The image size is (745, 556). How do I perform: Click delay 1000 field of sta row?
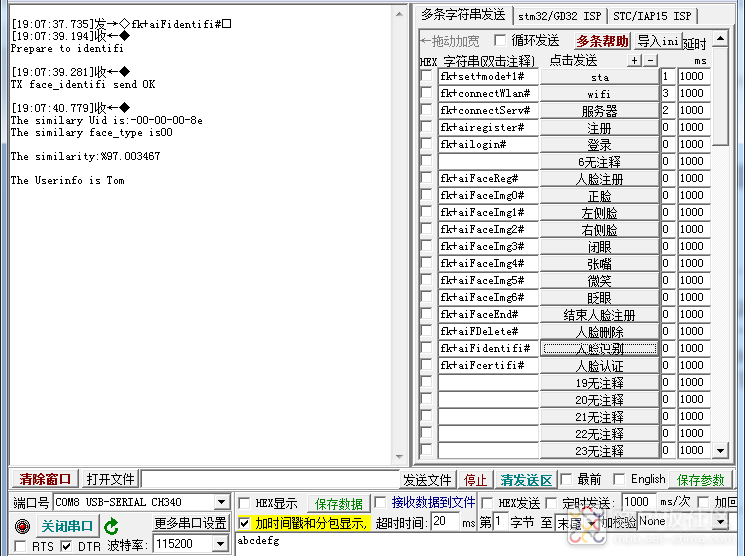[x=694, y=76]
